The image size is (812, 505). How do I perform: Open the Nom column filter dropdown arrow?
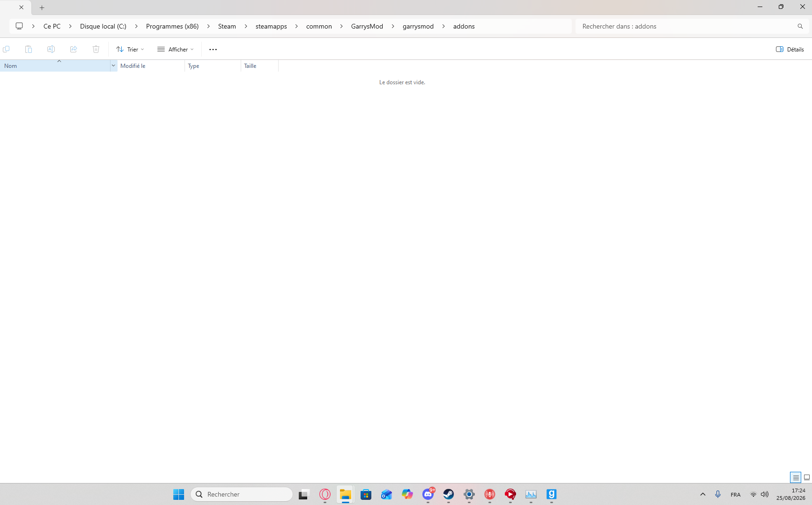coord(113,66)
